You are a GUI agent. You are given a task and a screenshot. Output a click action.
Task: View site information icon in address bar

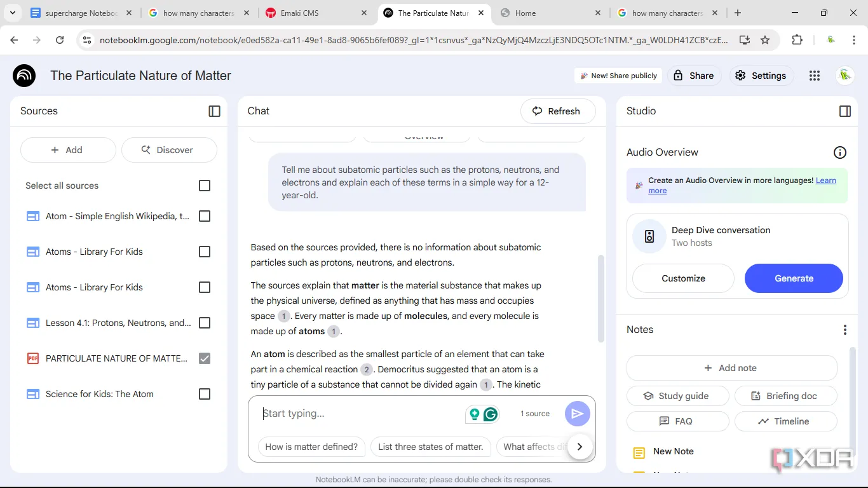(x=88, y=40)
